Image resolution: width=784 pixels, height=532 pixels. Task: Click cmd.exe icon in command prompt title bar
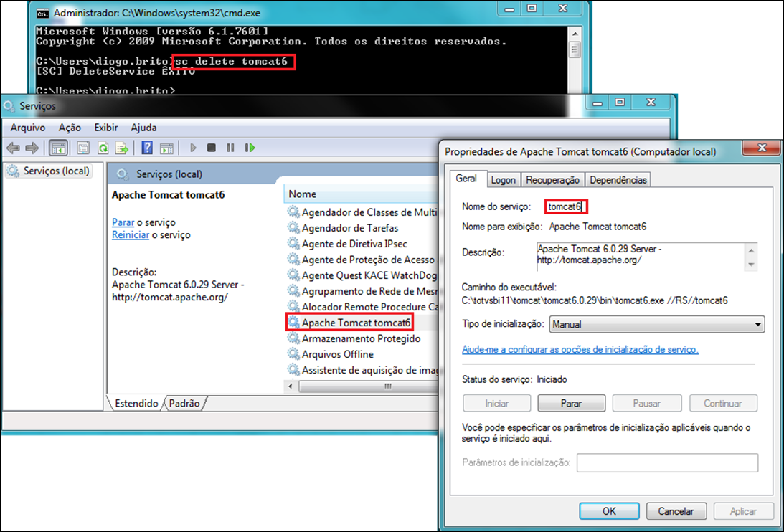pyautogui.click(x=43, y=14)
